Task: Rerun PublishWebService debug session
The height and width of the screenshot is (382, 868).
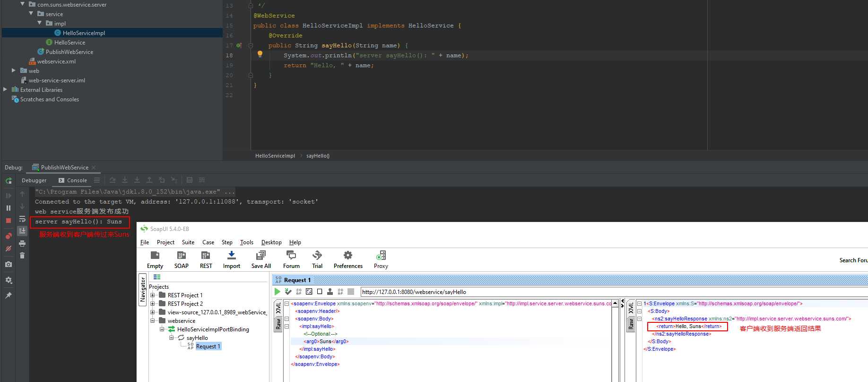Action: (x=9, y=180)
